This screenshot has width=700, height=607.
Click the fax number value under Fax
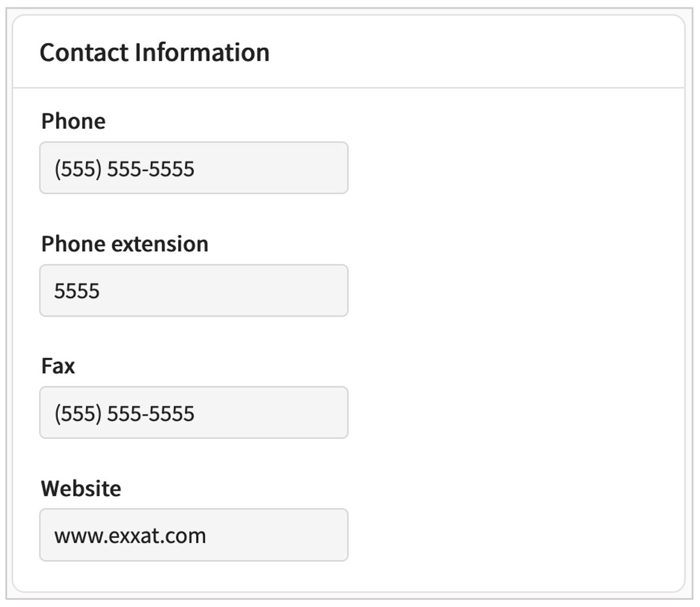[x=124, y=413]
